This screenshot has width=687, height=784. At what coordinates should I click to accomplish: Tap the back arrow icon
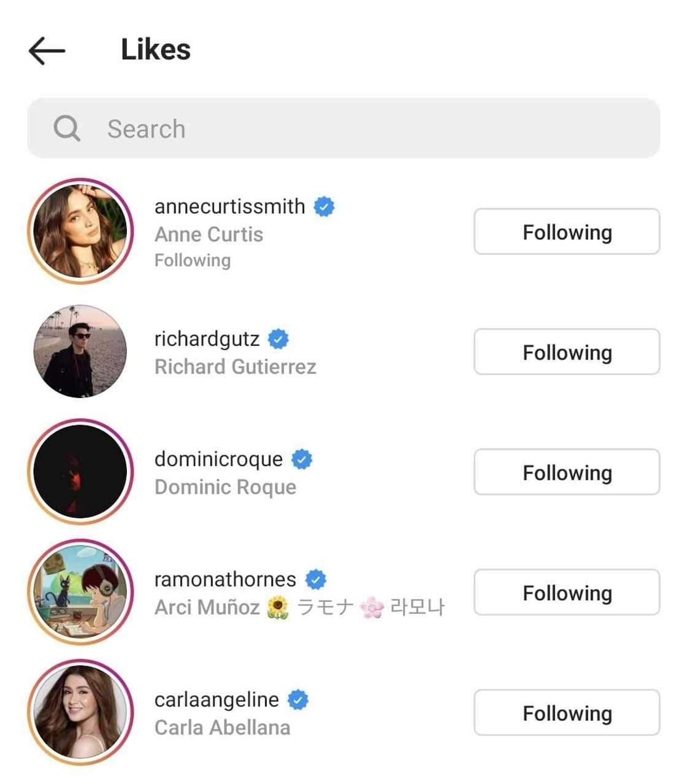pos(47,50)
